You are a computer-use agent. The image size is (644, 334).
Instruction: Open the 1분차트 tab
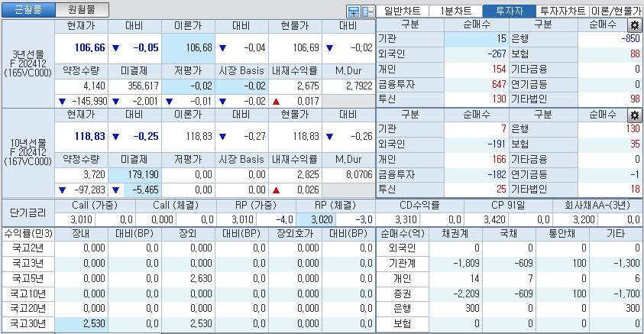pyautogui.click(x=456, y=11)
